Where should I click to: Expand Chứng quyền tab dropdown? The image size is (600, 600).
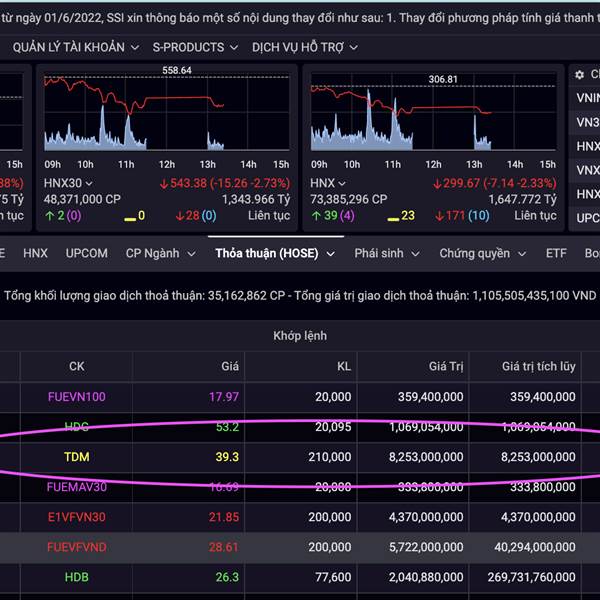tap(483, 253)
